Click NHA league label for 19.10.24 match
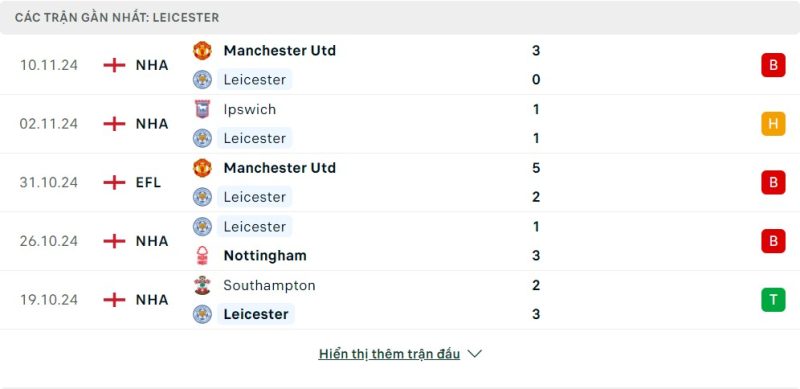Viewport: 800px width, 389px height. [x=152, y=300]
